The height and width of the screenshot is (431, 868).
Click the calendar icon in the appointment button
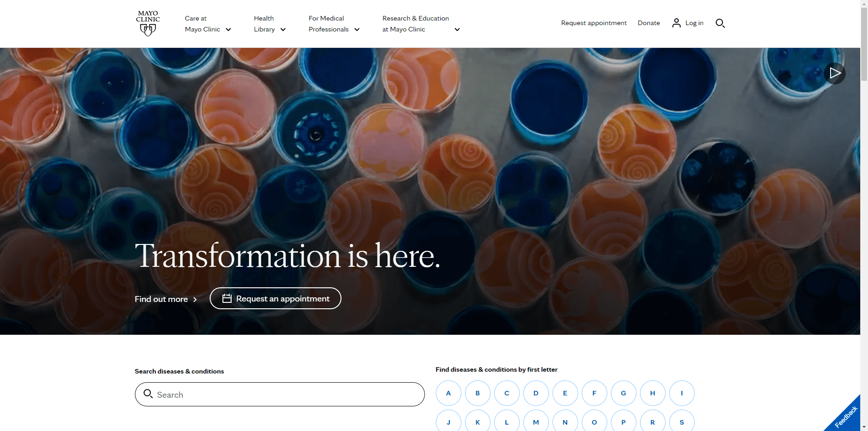pyautogui.click(x=227, y=298)
